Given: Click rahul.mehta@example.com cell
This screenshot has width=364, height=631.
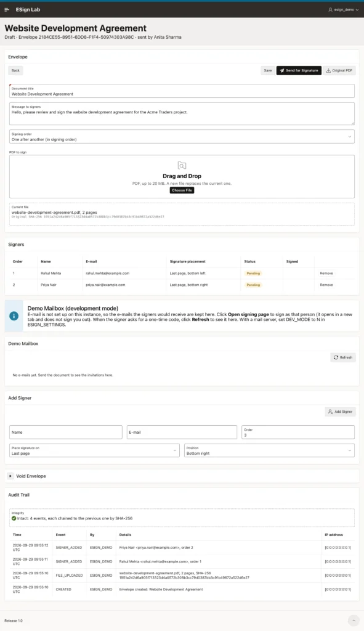Looking at the screenshot, I should click(x=107, y=273).
